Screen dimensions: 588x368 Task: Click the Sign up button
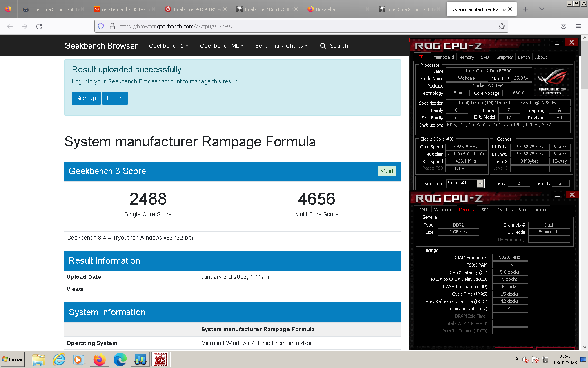[x=86, y=98]
